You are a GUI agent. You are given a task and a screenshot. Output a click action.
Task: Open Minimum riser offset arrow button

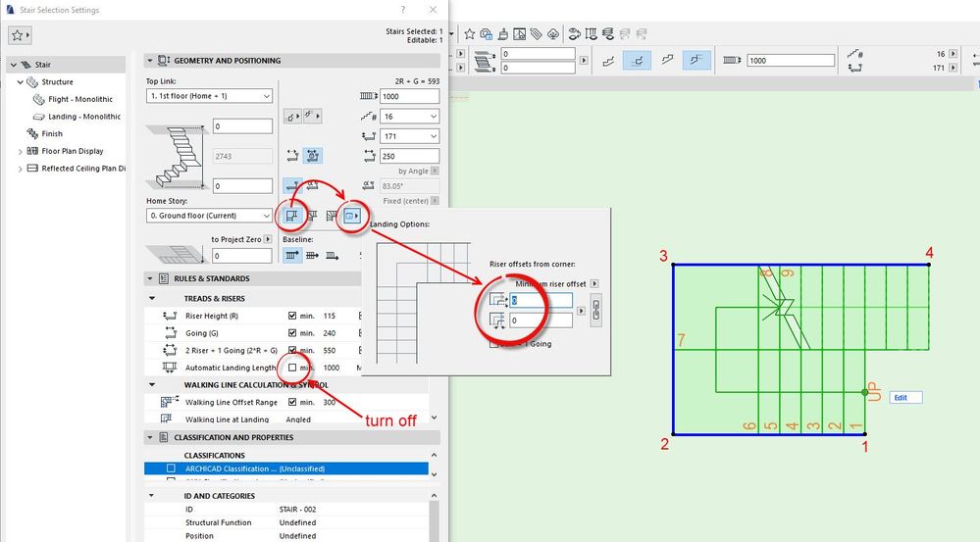(594, 283)
